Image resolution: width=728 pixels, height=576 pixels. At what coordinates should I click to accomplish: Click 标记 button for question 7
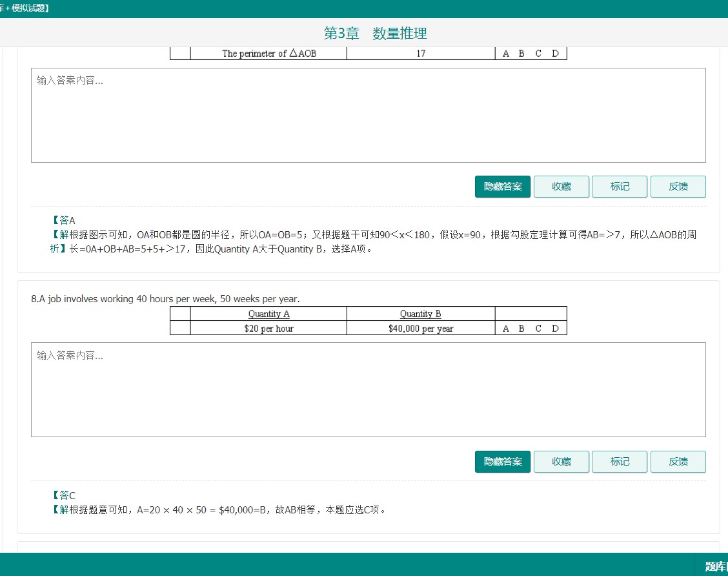click(620, 187)
